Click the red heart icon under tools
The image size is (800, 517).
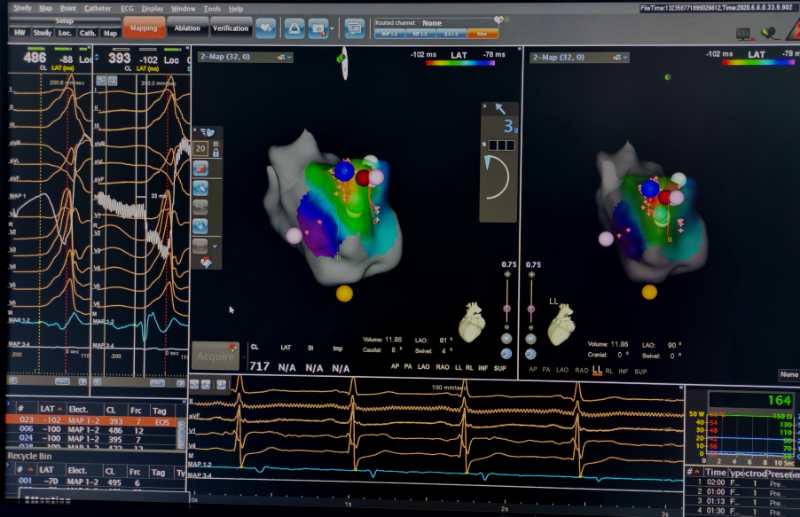206,262
